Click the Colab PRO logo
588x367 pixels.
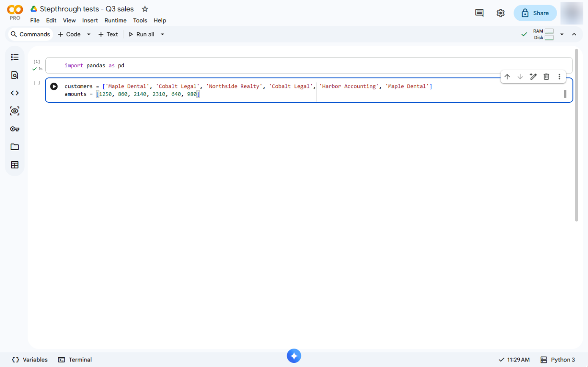click(15, 13)
